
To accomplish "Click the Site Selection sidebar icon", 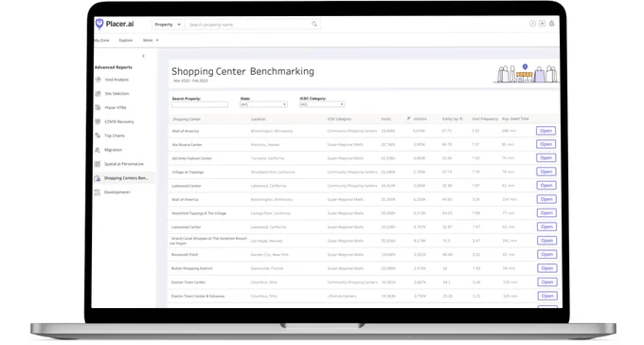I will (x=98, y=93).
